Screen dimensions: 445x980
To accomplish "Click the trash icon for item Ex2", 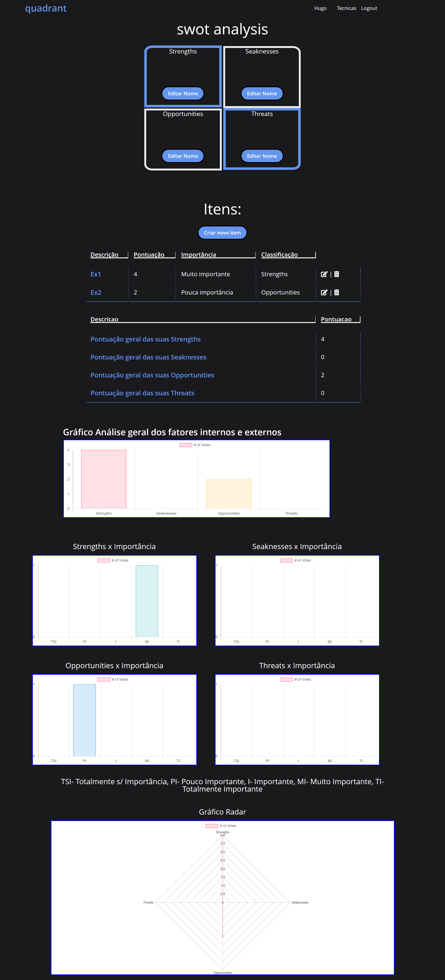I will (x=336, y=292).
